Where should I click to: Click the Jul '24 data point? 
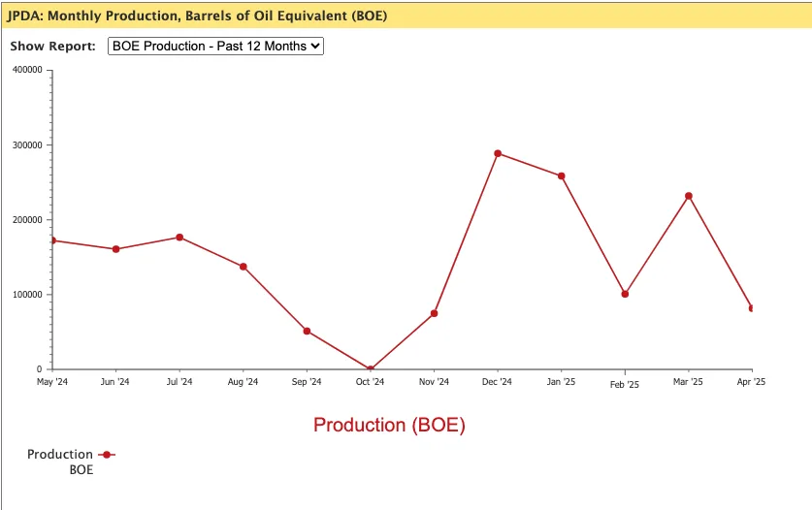click(179, 238)
